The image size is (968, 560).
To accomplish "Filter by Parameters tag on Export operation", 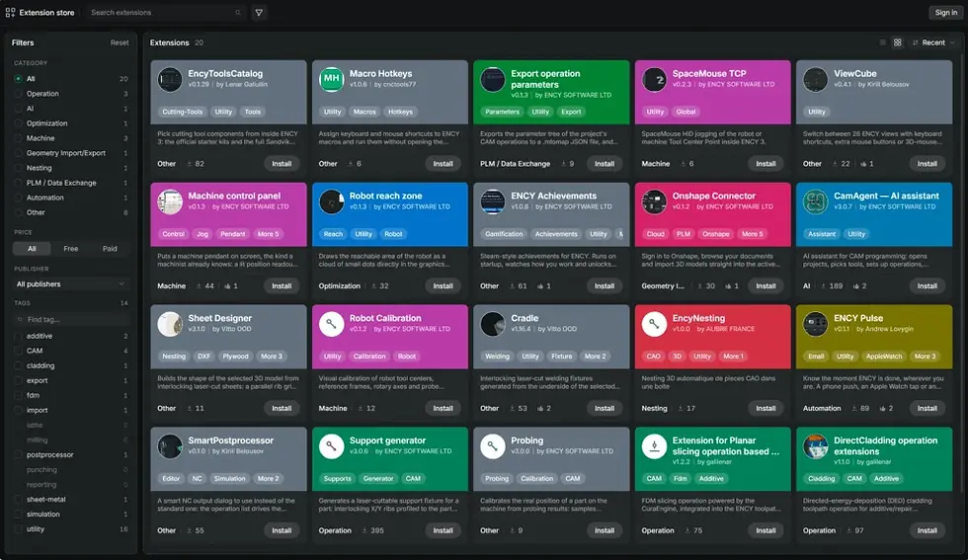I will coord(503,112).
